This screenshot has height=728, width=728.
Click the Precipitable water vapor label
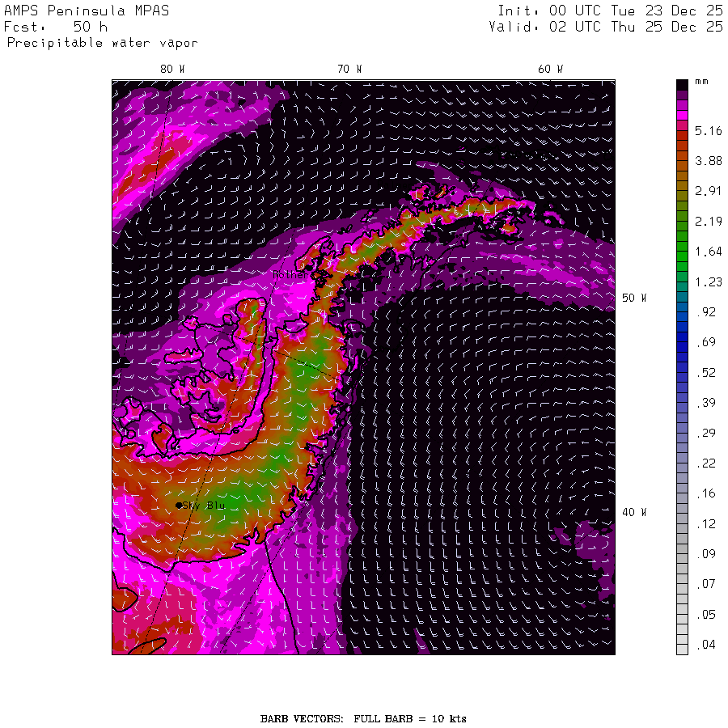click(102, 43)
